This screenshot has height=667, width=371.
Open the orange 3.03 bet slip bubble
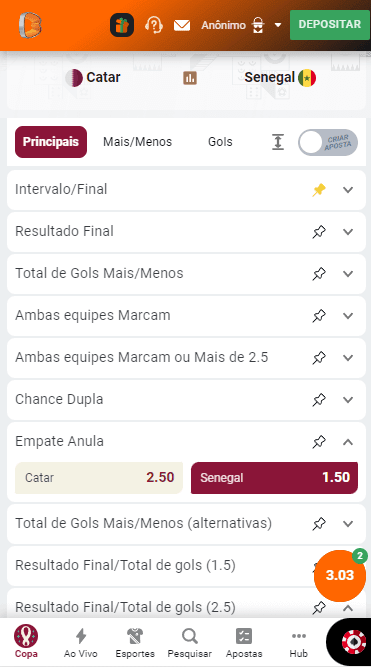click(x=340, y=575)
